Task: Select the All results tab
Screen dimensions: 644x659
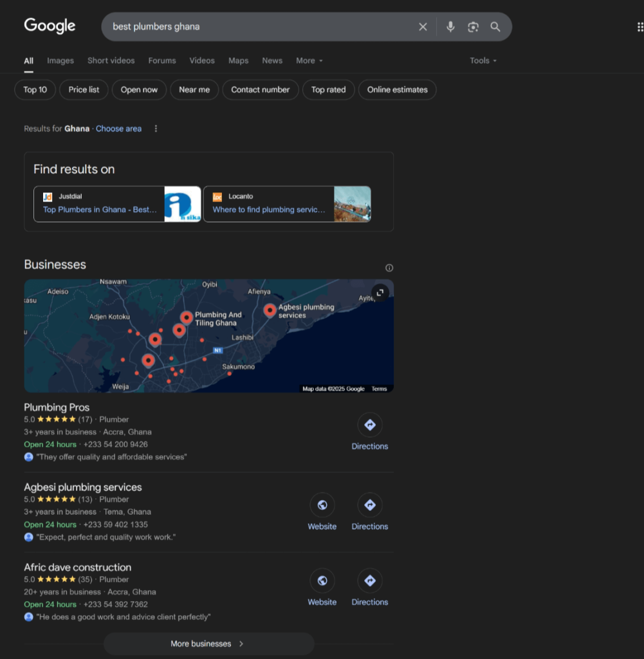Action: pyautogui.click(x=28, y=60)
